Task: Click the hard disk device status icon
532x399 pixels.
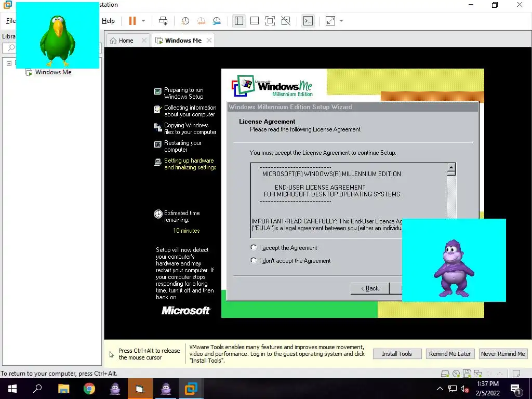Action: click(x=445, y=374)
